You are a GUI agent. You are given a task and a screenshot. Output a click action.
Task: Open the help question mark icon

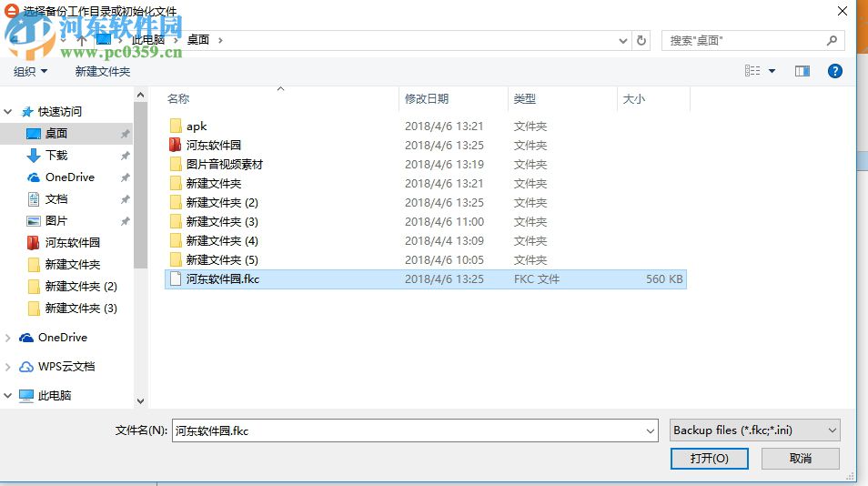coord(834,71)
